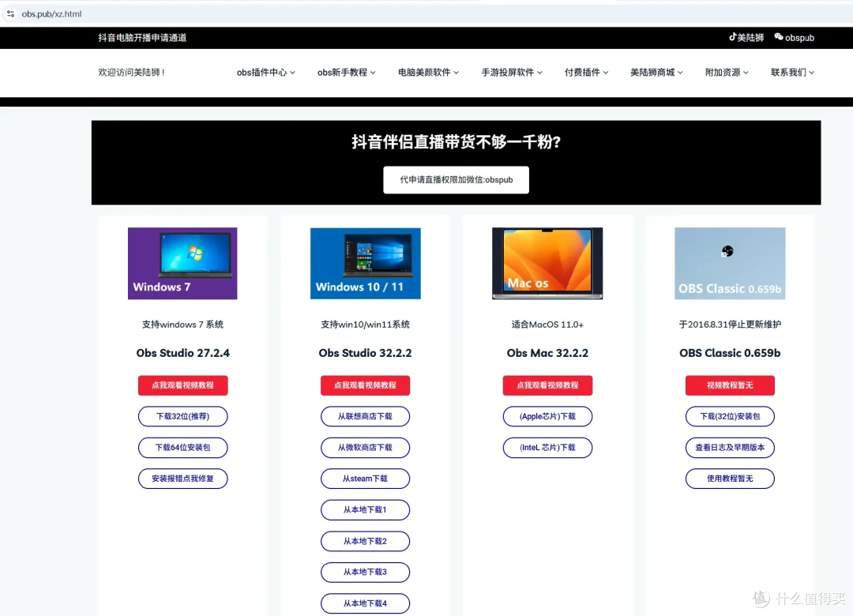Watch video tutorial for Obs Studio 32.2.2

point(365,385)
